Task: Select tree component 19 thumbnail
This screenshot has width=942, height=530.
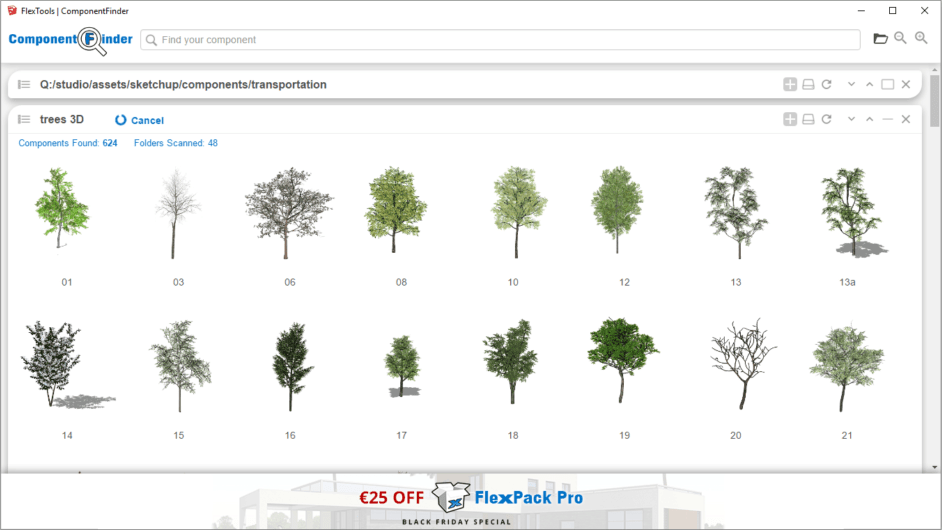Action: coord(622,359)
